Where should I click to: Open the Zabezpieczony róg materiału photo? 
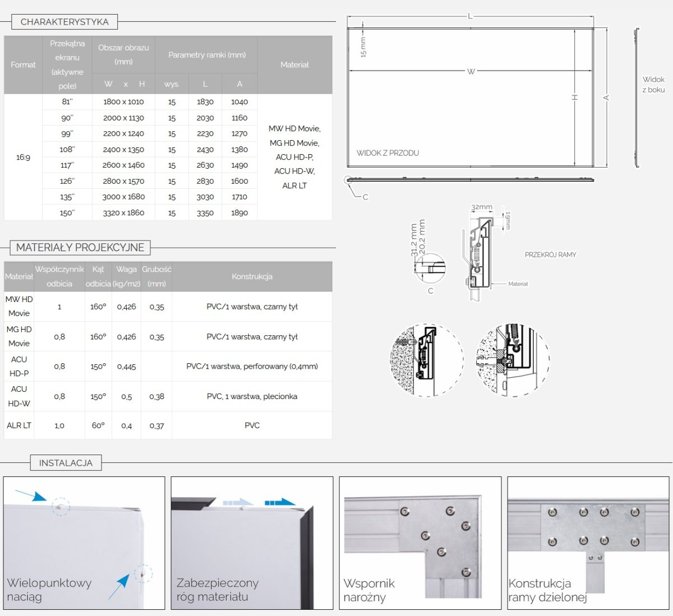[x=252, y=543]
